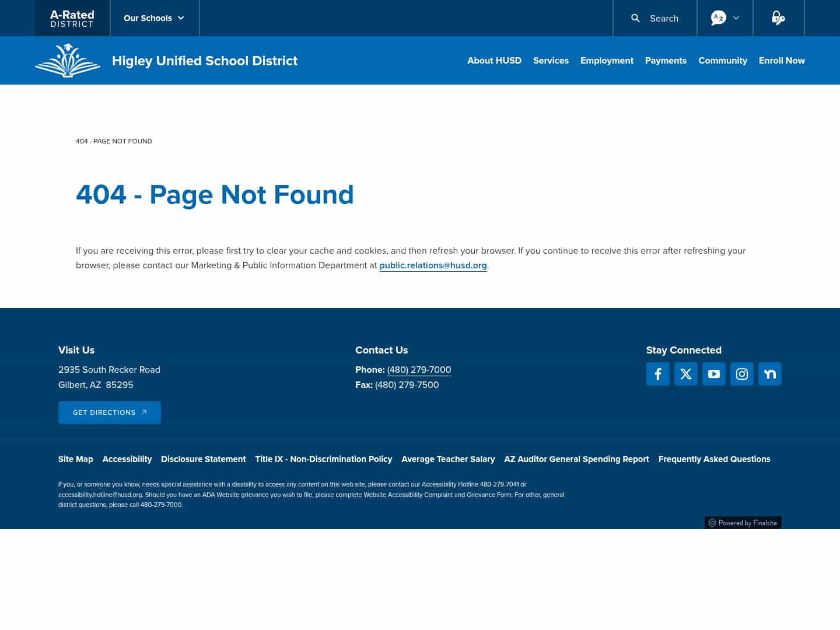Click Powered by Finalsite badge
840x630 pixels.
click(743, 523)
